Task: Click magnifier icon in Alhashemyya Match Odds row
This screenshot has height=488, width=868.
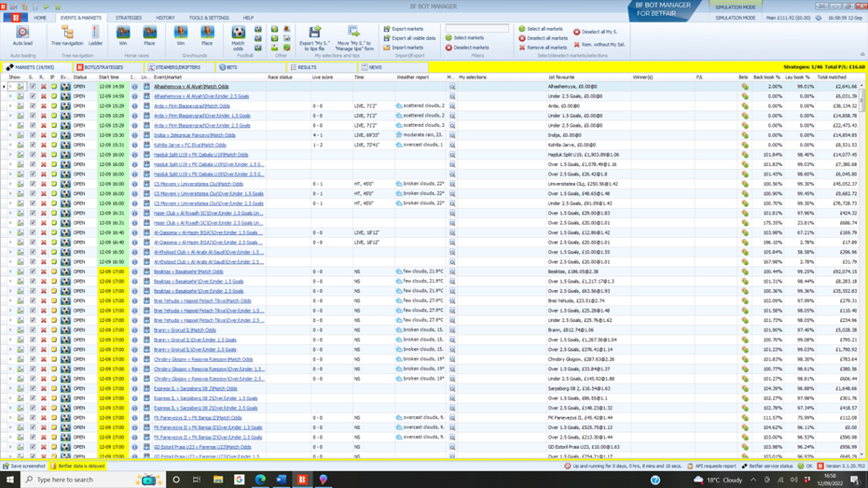Action: pyautogui.click(x=452, y=87)
